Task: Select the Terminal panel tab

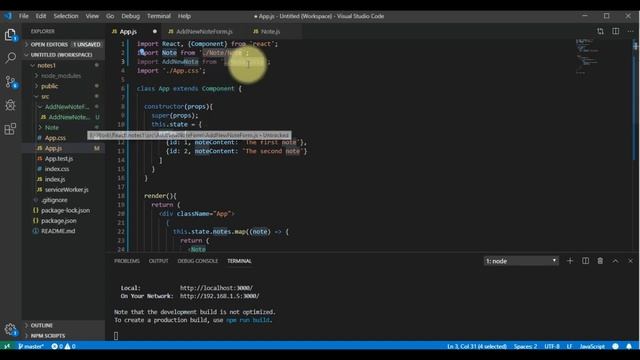Action: 239,261
